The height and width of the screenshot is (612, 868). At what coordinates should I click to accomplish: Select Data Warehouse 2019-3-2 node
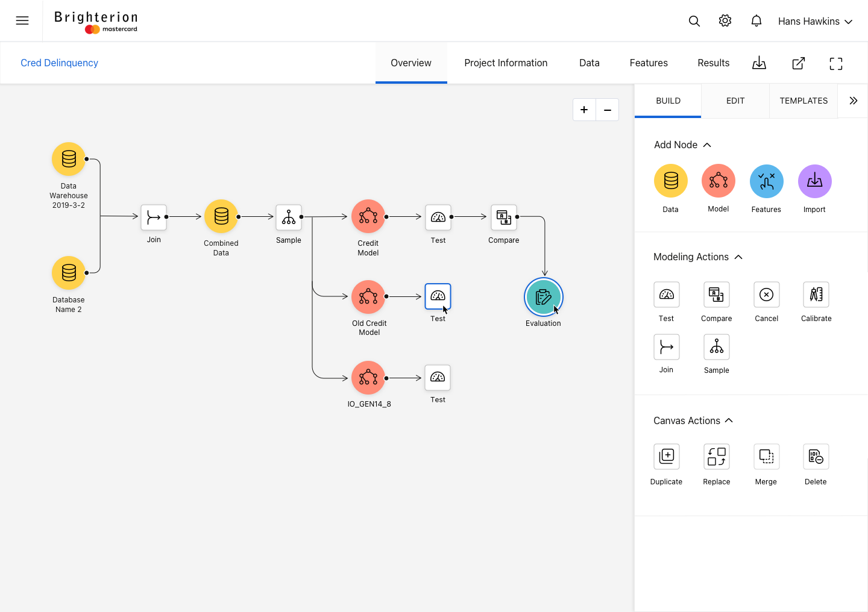coord(69,159)
